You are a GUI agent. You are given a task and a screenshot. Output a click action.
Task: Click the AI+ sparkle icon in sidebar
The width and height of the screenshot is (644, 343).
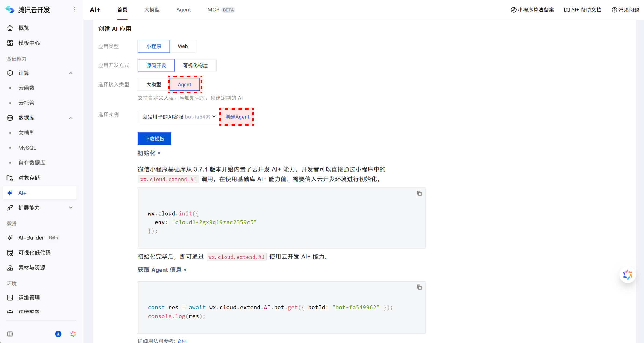coord(10,193)
